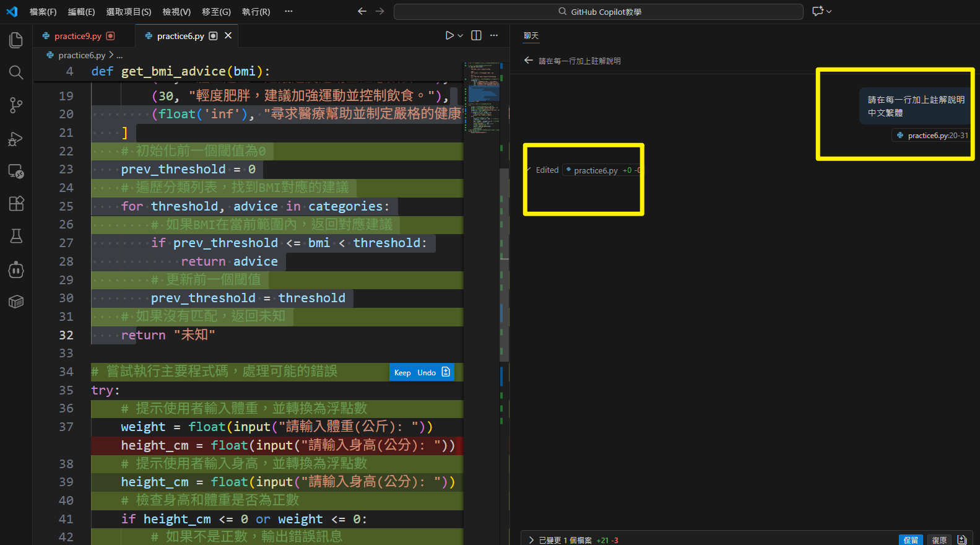Switch to the practice9.py tab
The image size is (980, 545).
[x=77, y=36]
